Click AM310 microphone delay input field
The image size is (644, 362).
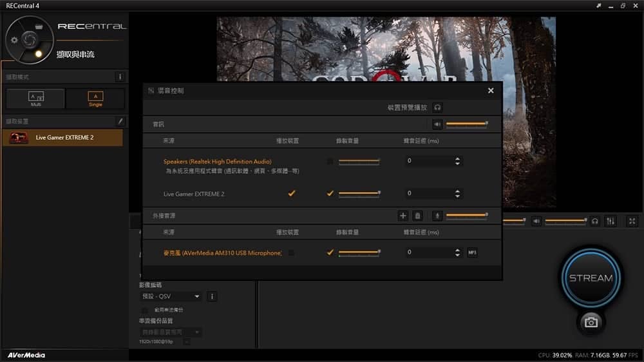click(429, 252)
